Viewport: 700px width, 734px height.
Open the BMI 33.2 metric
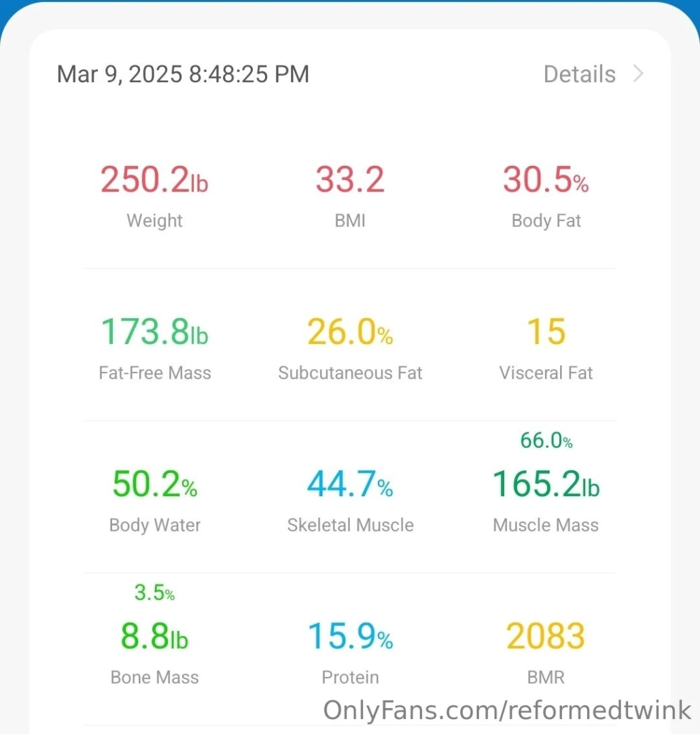click(350, 180)
